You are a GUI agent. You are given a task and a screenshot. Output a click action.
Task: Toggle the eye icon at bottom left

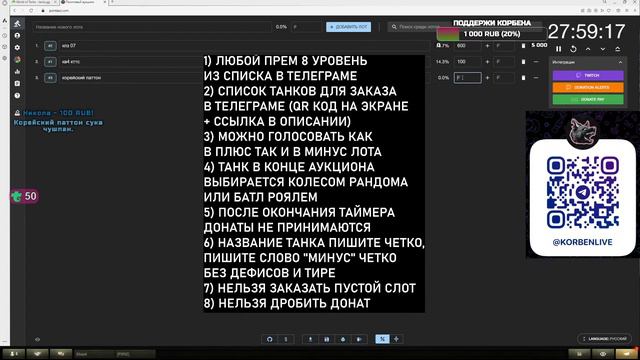tap(38, 339)
